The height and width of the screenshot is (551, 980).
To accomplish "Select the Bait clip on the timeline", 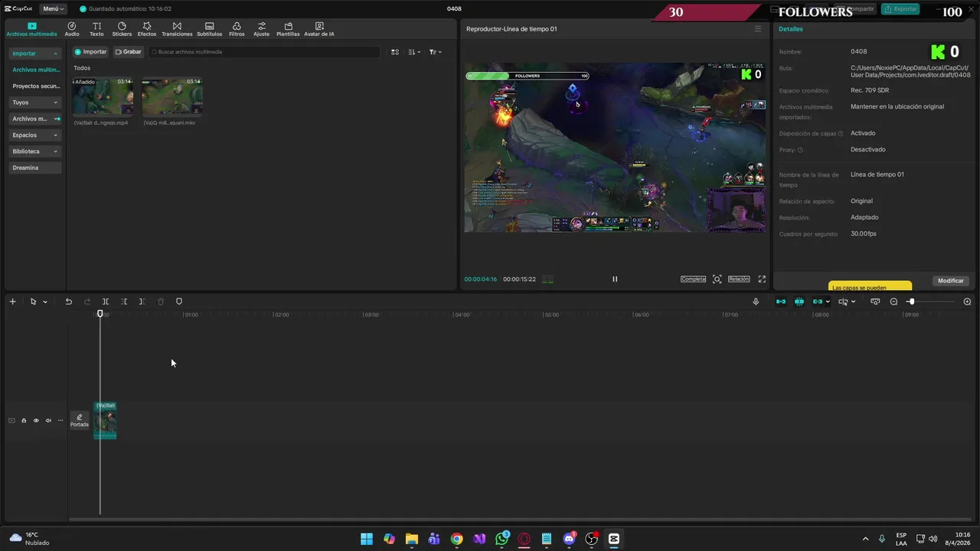I will point(105,420).
